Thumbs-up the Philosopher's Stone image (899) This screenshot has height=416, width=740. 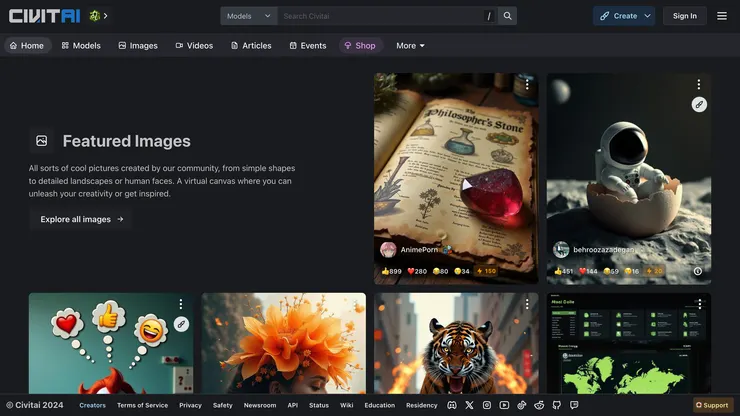tap(391, 271)
